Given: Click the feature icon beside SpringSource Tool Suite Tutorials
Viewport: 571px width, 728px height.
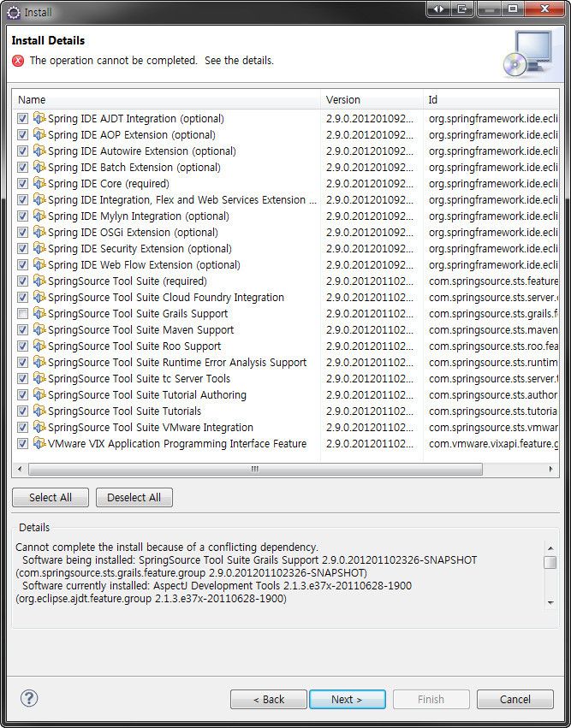Looking at the screenshot, I should coord(39,411).
